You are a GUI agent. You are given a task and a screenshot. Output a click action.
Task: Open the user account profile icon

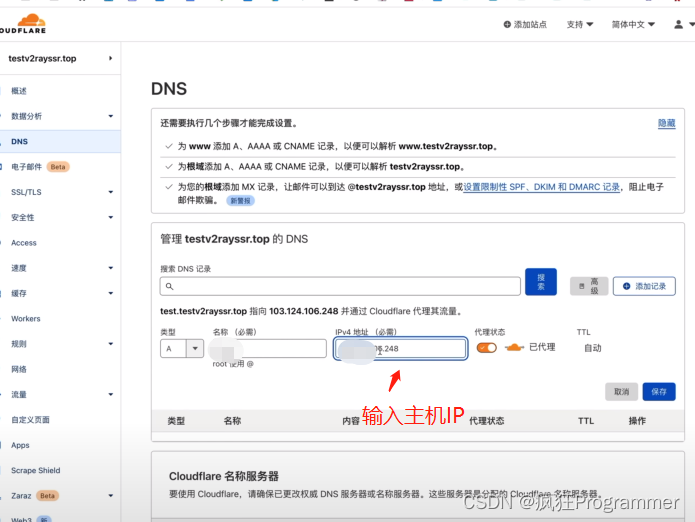click(x=679, y=24)
